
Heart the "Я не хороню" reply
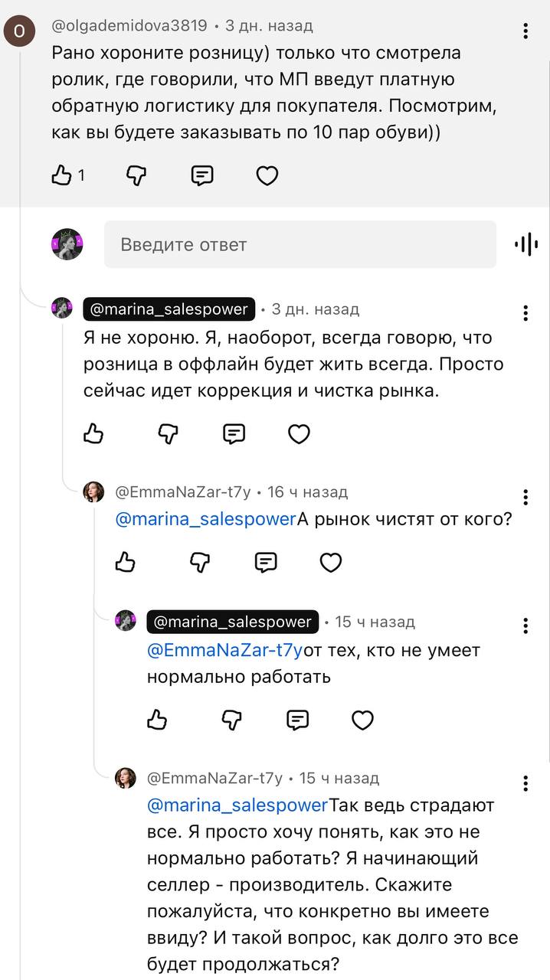[x=299, y=434]
